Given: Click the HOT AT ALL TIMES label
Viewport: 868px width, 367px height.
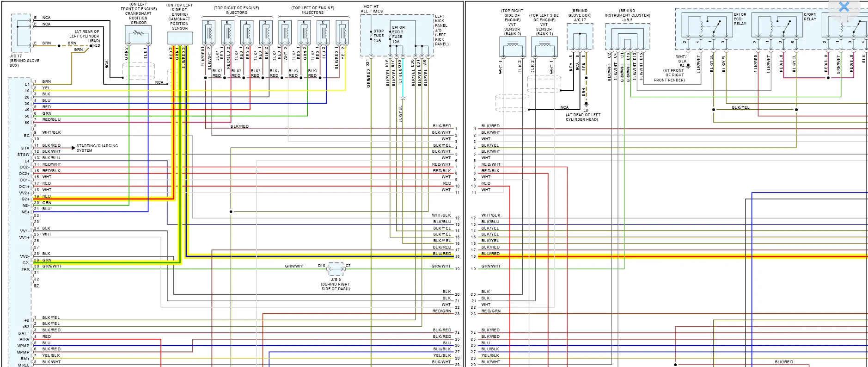Looking at the screenshot, I should 372,9.
